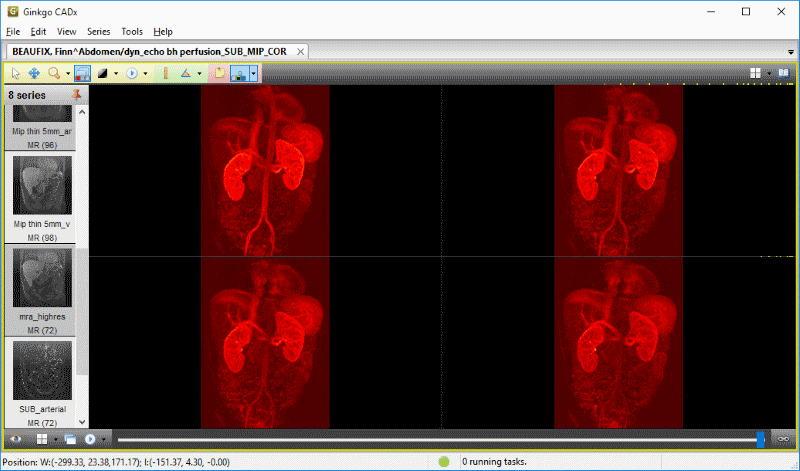Select the angle measurement tool

click(x=186, y=73)
